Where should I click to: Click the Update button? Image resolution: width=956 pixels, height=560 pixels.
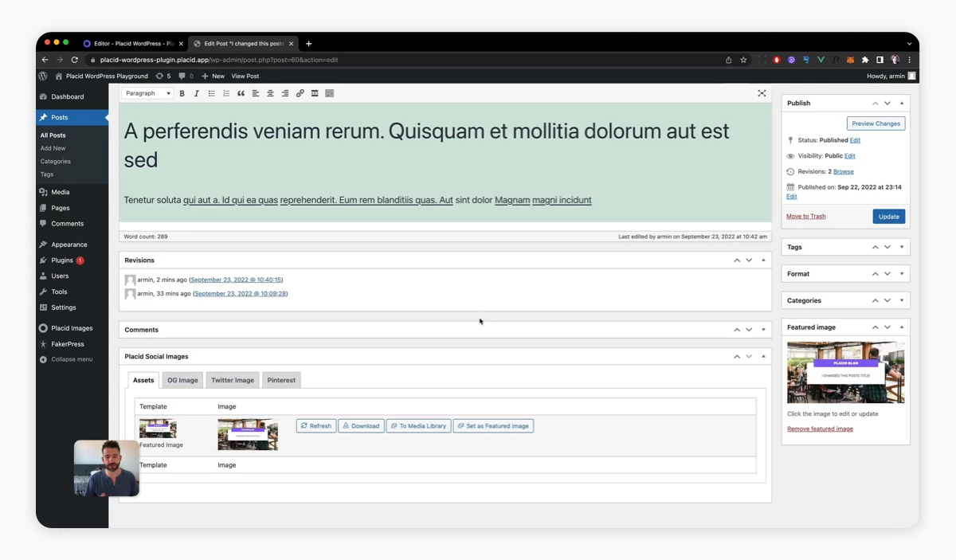[889, 217]
